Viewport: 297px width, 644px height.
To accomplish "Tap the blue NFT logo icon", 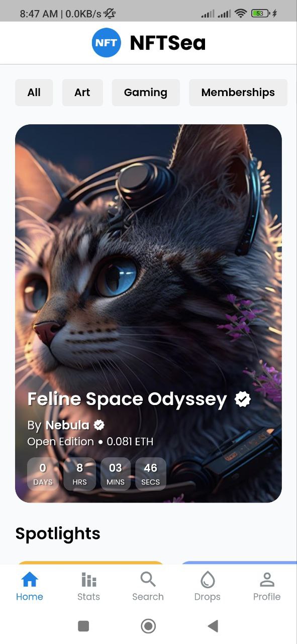I will [106, 43].
